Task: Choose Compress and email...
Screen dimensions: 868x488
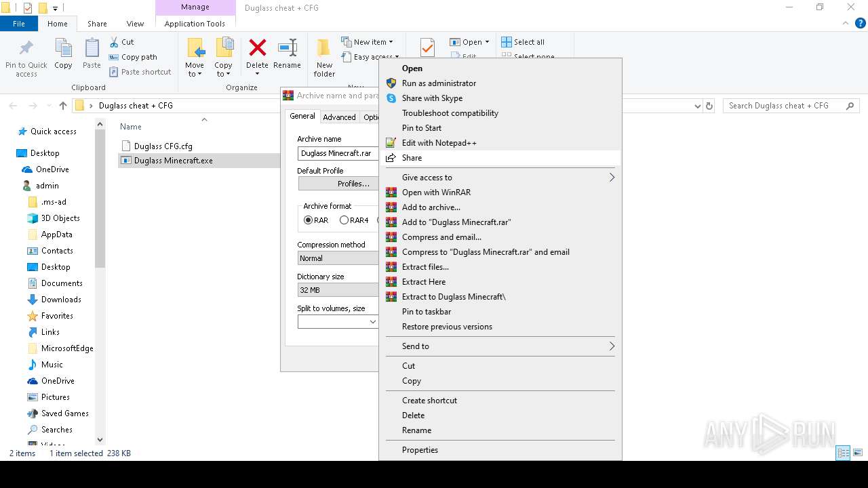Action: click(500, 237)
